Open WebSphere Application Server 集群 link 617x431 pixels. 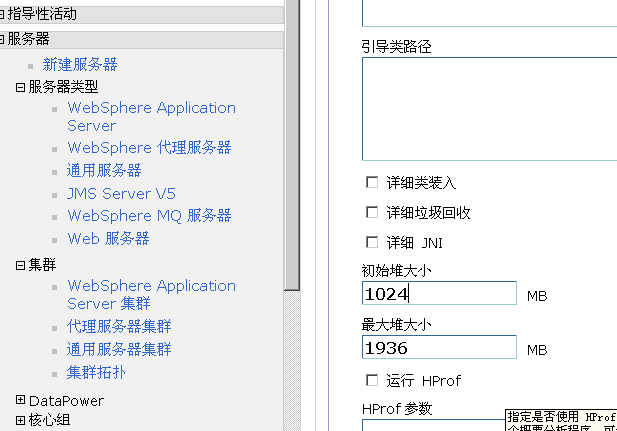(x=151, y=294)
